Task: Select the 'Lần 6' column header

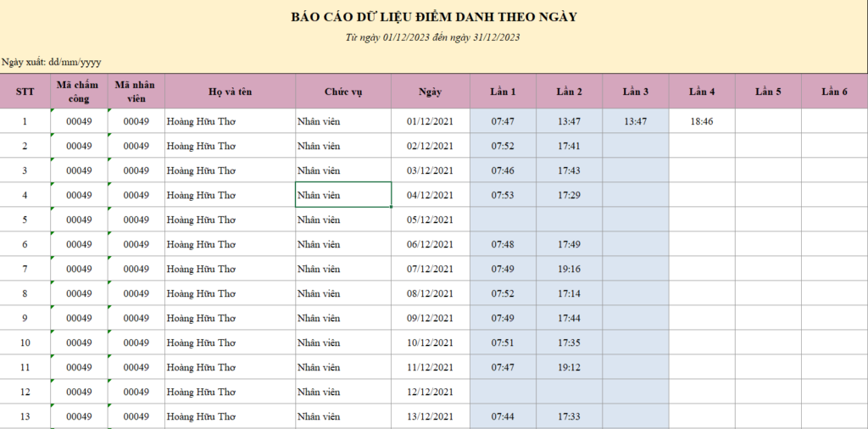Action: point(834,92)
